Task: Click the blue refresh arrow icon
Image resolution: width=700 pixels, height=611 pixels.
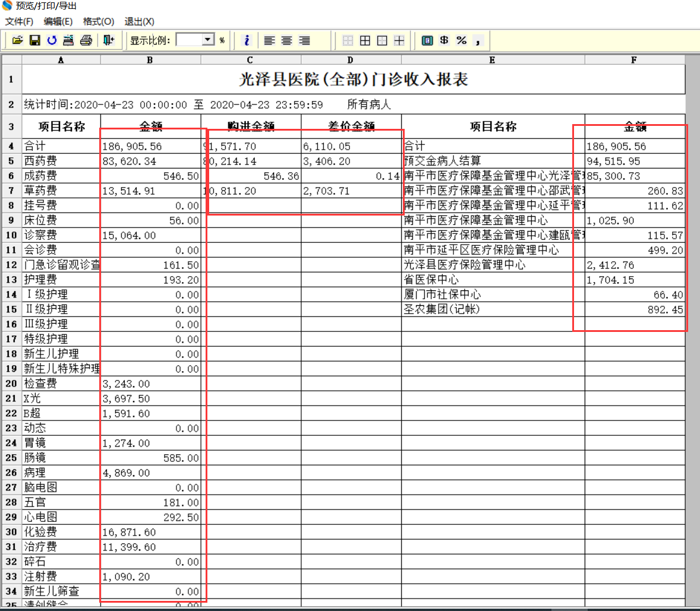Action: click(52, 40)
